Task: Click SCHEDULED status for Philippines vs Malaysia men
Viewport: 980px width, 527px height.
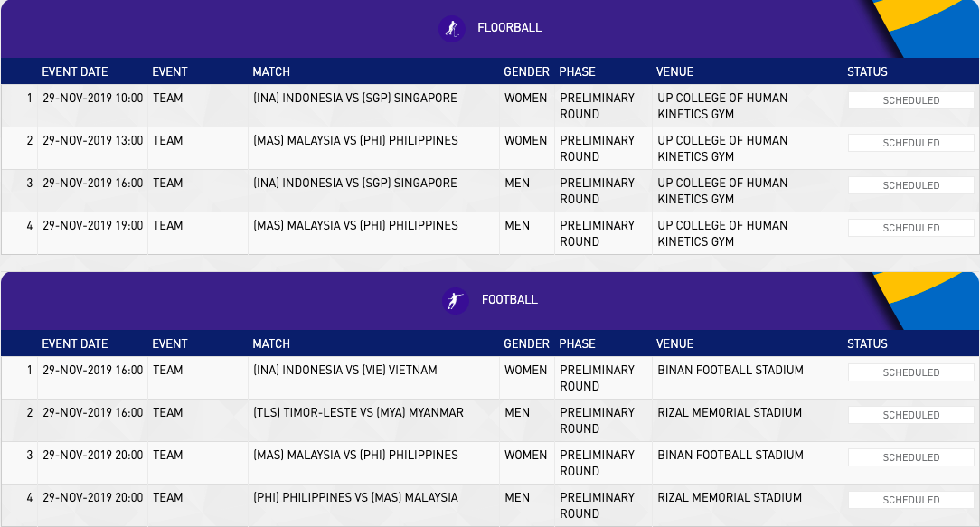Action: point(910,500)
